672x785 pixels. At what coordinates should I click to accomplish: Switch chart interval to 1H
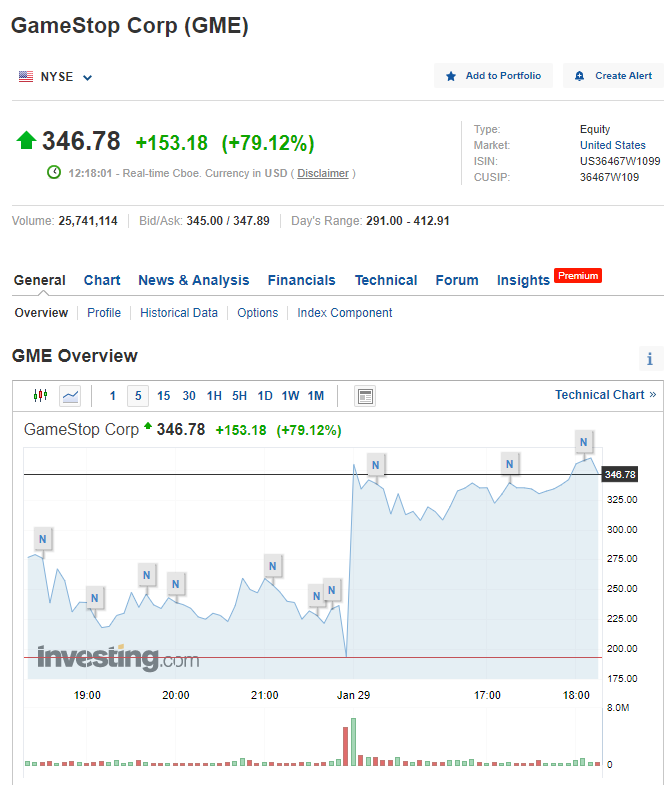(x=214, y=396)
